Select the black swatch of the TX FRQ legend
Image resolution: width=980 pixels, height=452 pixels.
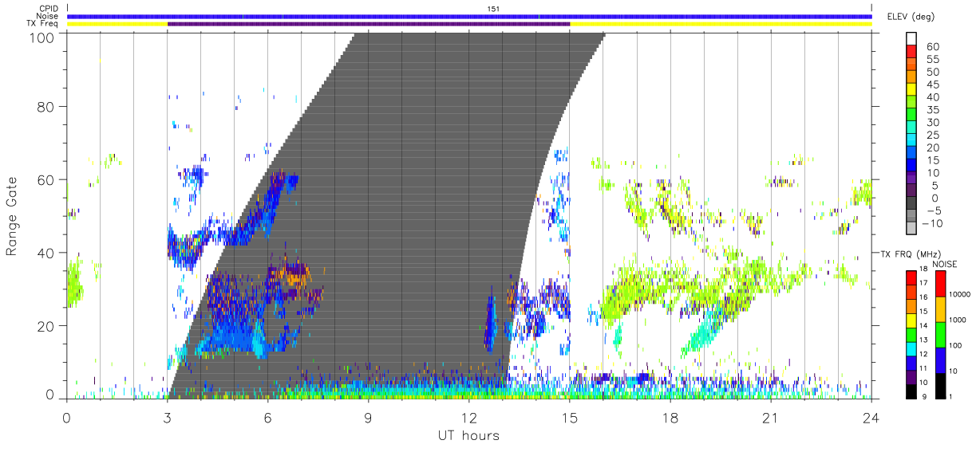(910, 391)
